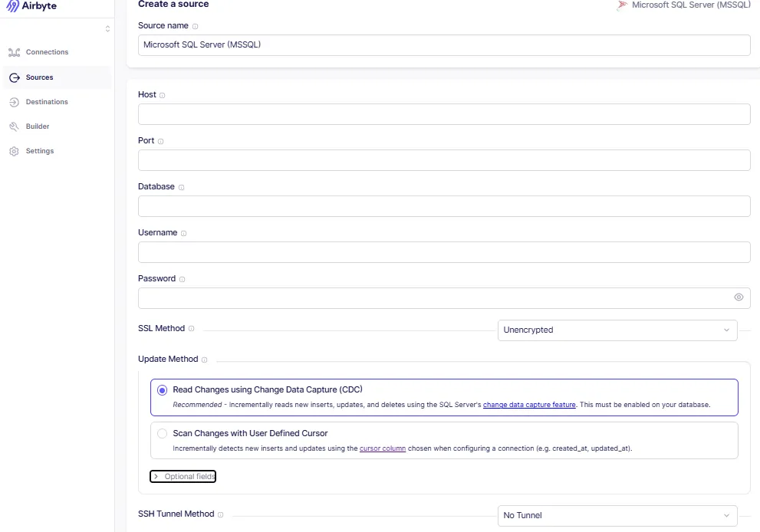
Task: Click the Microsoft SQL Server connector icon
Action: coord(622,5)
